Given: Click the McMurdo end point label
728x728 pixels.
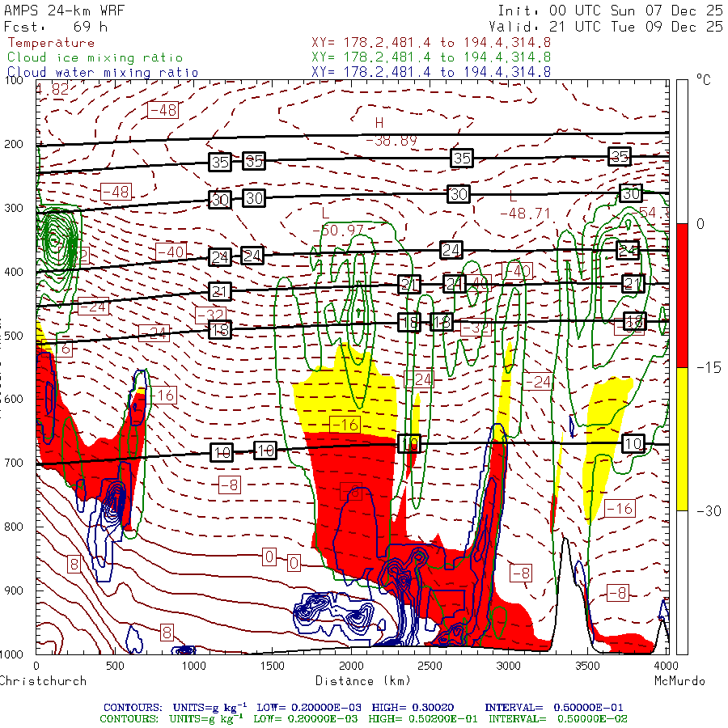Looking at the screenshot, I should pos(679,681).
